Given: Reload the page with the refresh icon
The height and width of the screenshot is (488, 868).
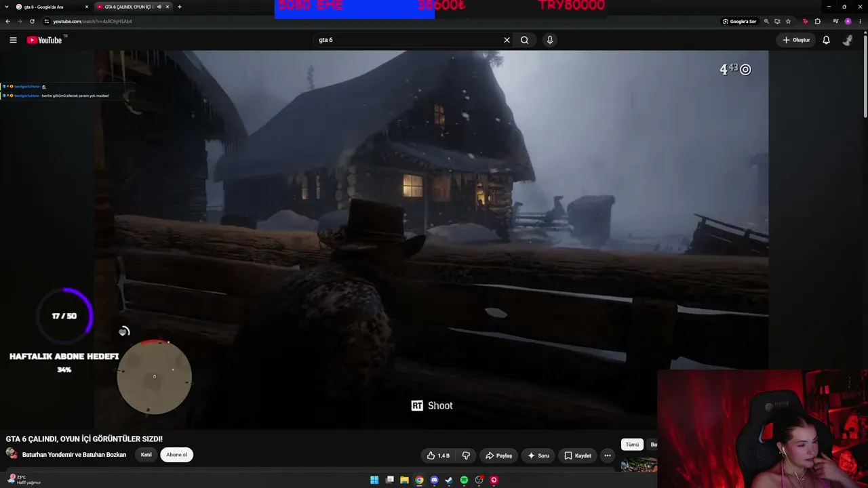Looking at the screenshot, I should click(32, 21).
